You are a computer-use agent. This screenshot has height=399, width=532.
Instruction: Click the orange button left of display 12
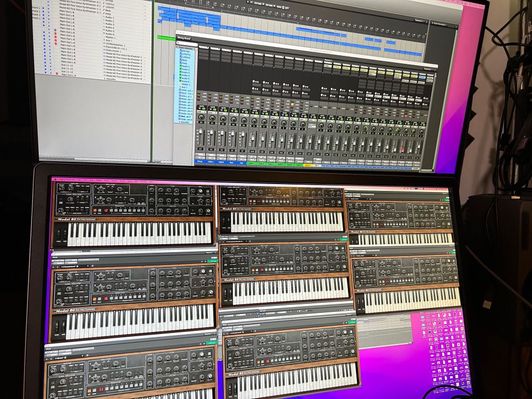(x=95, y=210)
